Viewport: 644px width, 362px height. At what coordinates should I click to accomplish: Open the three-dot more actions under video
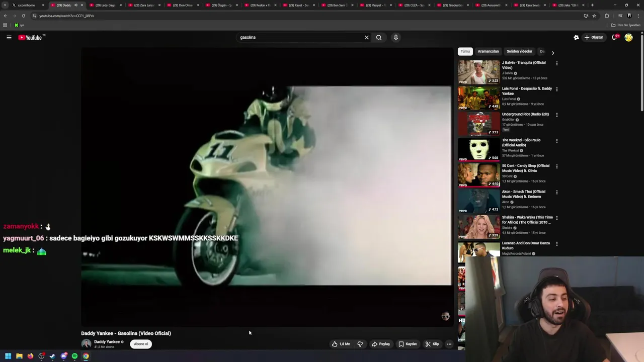(x=449, y=344)
